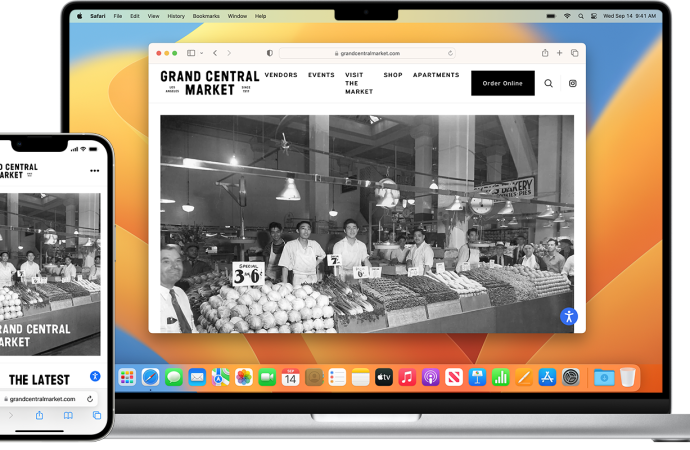
Task: Open Reminders from the Dock
Action: click(337, 377)
